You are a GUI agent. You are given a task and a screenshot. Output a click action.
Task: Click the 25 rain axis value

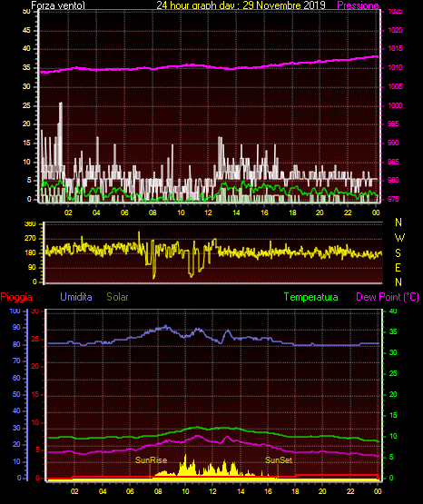coord(35,339)
